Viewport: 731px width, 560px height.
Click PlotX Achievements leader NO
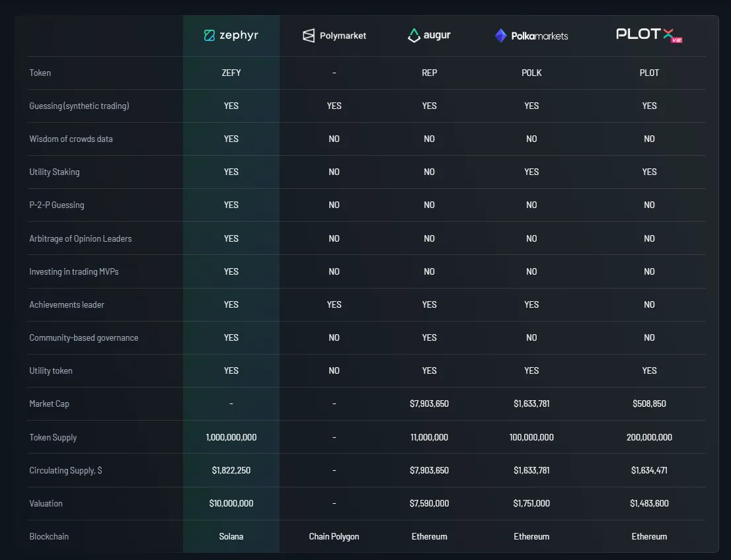coord(650,304)
